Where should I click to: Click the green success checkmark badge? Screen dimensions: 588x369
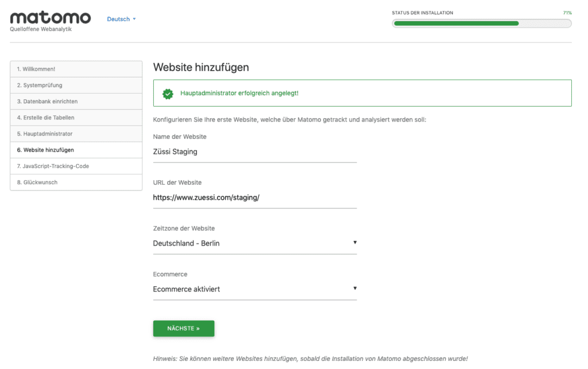coord(168,94)
